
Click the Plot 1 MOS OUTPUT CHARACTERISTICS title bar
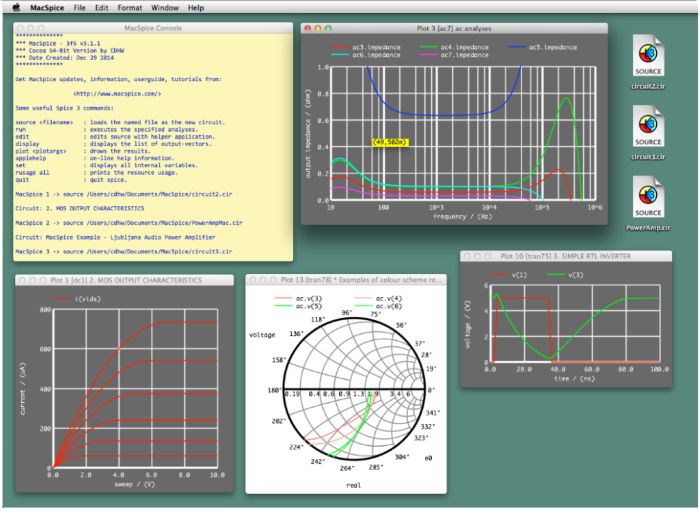[125, 280]
